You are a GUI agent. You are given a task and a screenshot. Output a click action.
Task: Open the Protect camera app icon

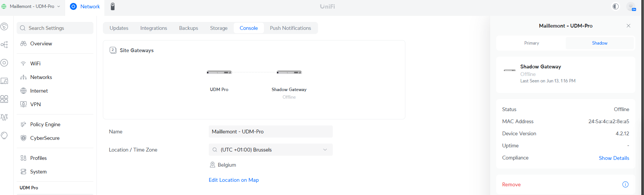(x=112, y=6)
